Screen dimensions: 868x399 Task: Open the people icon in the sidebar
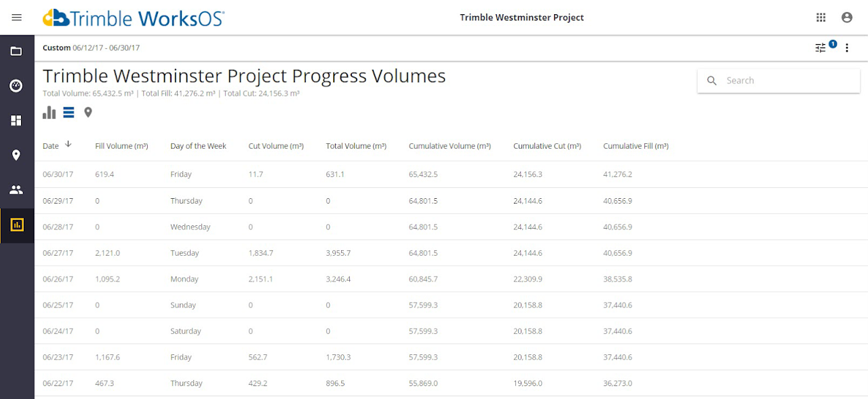pos(16,190)
